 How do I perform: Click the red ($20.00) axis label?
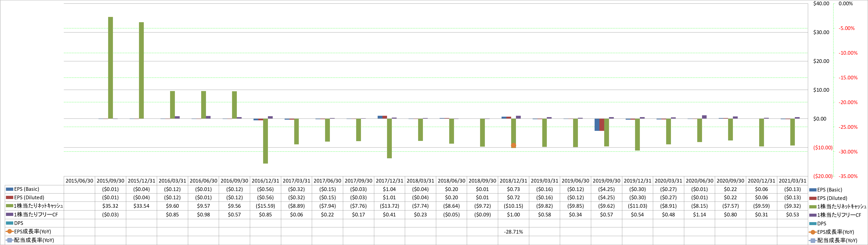tap(823, 176)
